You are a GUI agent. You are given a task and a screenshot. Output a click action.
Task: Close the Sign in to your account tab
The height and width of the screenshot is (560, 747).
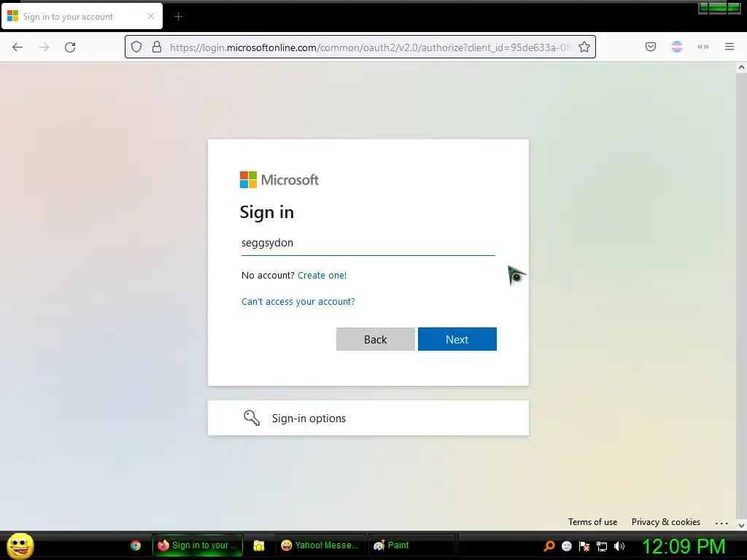click(151, 16)
